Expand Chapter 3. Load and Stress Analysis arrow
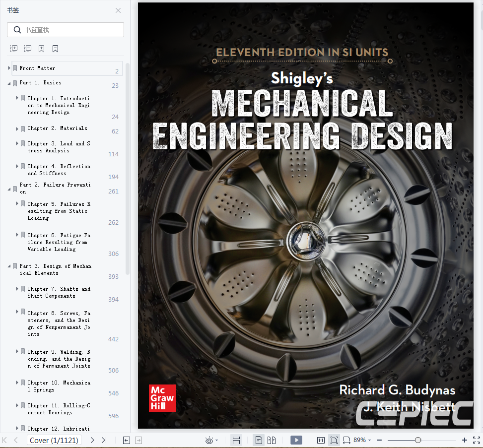The image size is (483, 448). (x=17, y=143)
